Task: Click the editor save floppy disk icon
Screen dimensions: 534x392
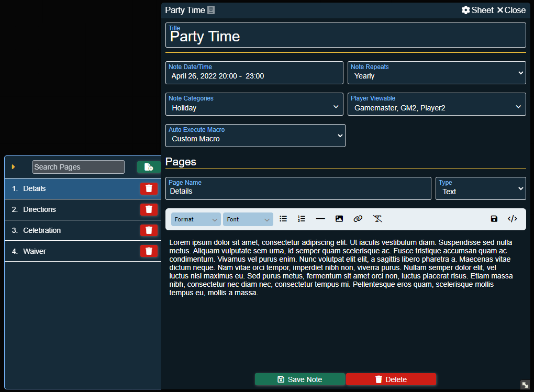Action: coord(494,219)
